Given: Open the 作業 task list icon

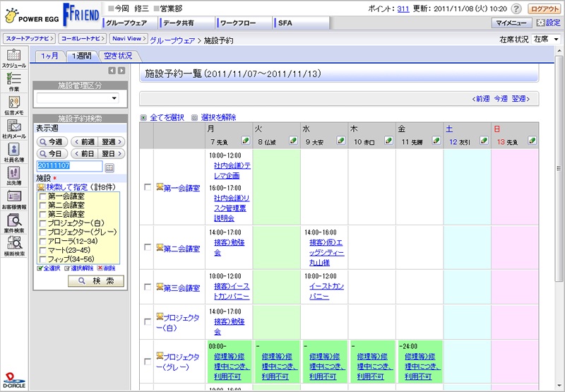Looking at the screenshot, I should (13, 82).
